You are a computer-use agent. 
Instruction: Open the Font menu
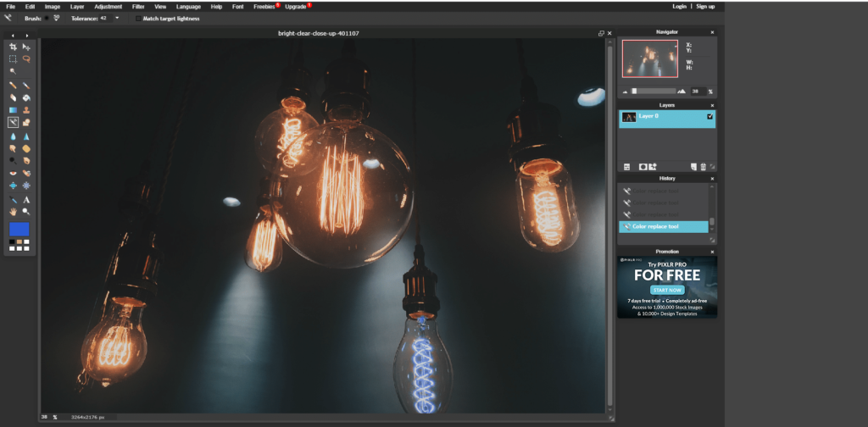pyautogui.click(x=237, y=7)
